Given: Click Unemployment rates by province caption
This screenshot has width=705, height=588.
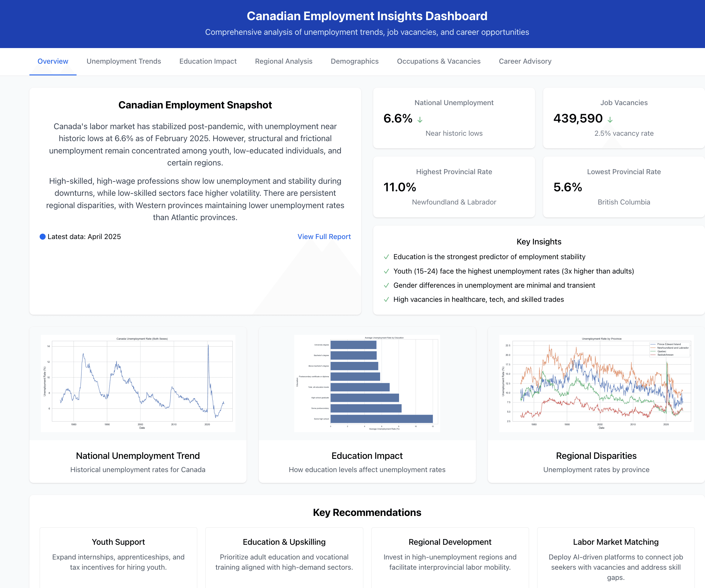Looking at the screenshot, I should point(596,470).
